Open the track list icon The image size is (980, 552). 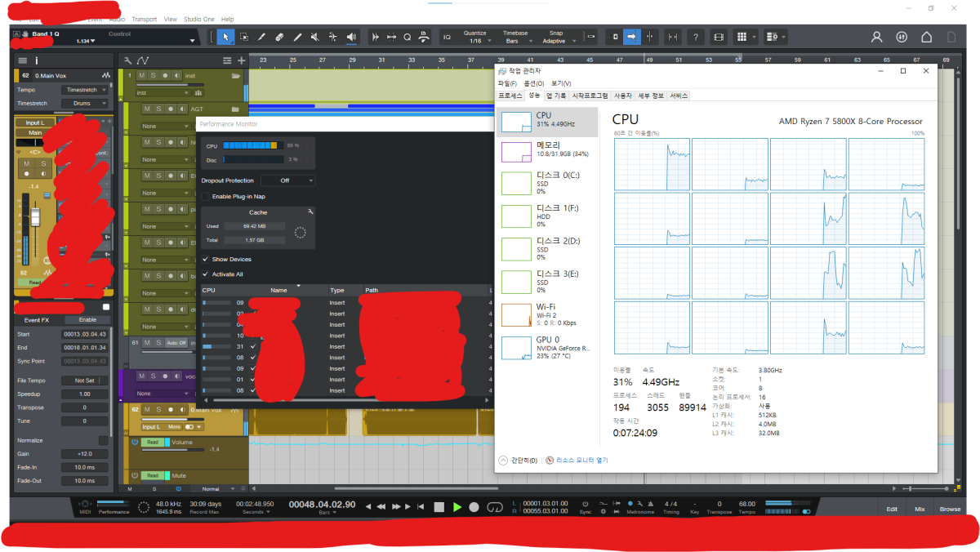tap(227, 60)
